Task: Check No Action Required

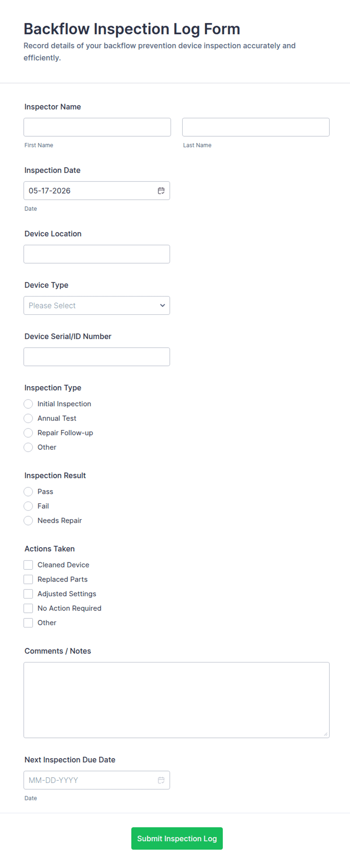Action: tap(28, 608)
